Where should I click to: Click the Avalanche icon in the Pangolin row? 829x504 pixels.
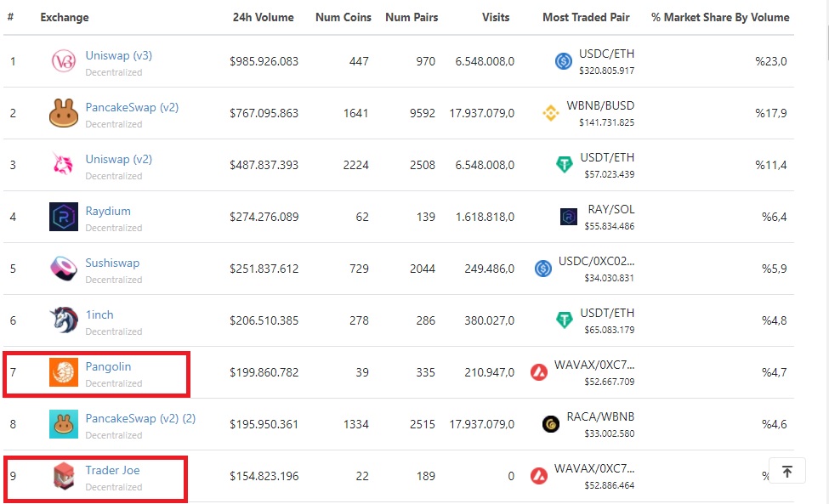point(539,372)
